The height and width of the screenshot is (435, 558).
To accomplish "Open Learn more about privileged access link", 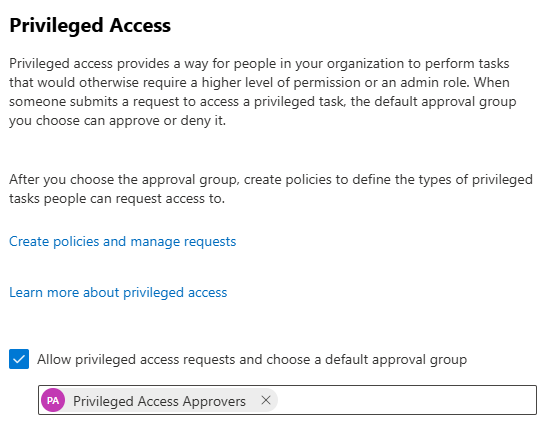I will coord(118,293).
